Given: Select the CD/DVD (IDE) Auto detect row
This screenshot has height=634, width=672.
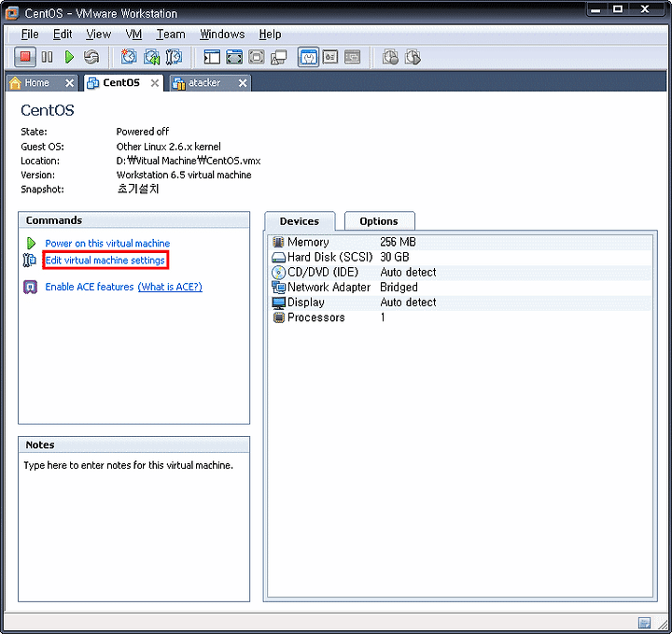Looking at the screenshot, I should tap(460, 273).
